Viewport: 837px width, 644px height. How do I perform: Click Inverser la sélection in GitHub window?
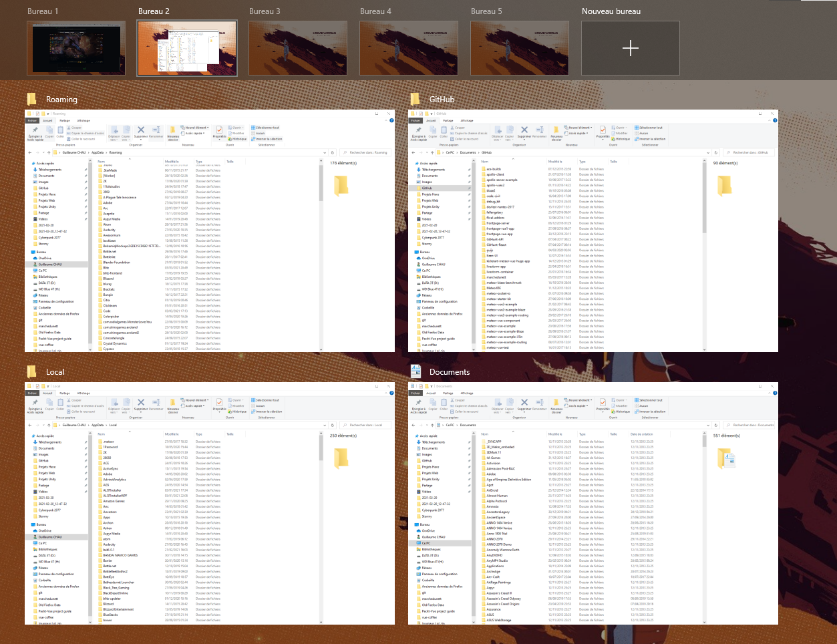[650, 139]
